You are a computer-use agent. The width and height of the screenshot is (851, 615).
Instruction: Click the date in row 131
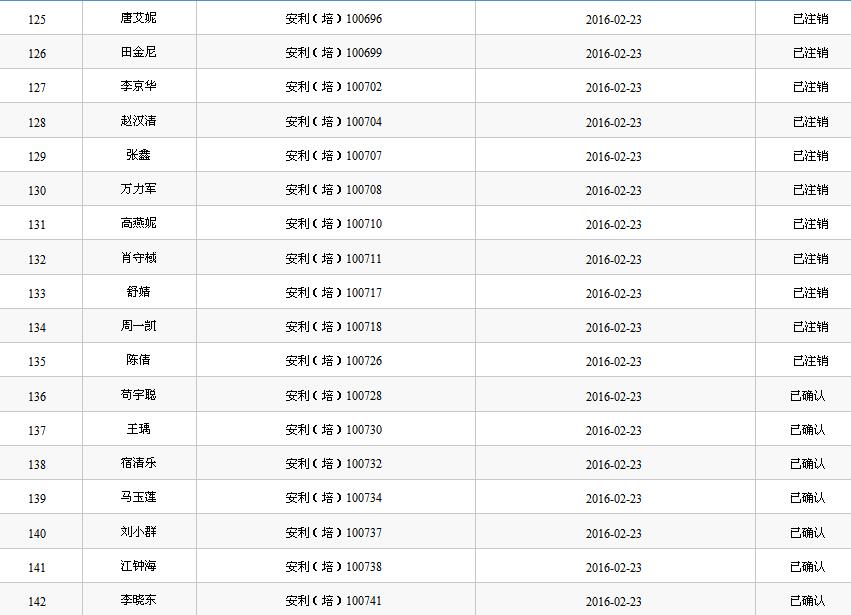tap(614, 224)
